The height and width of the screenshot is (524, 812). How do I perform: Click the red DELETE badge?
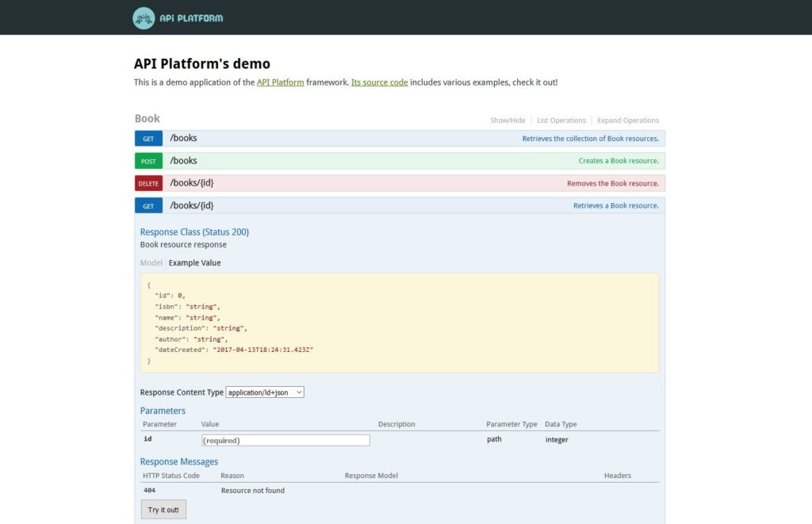[148, 183]
